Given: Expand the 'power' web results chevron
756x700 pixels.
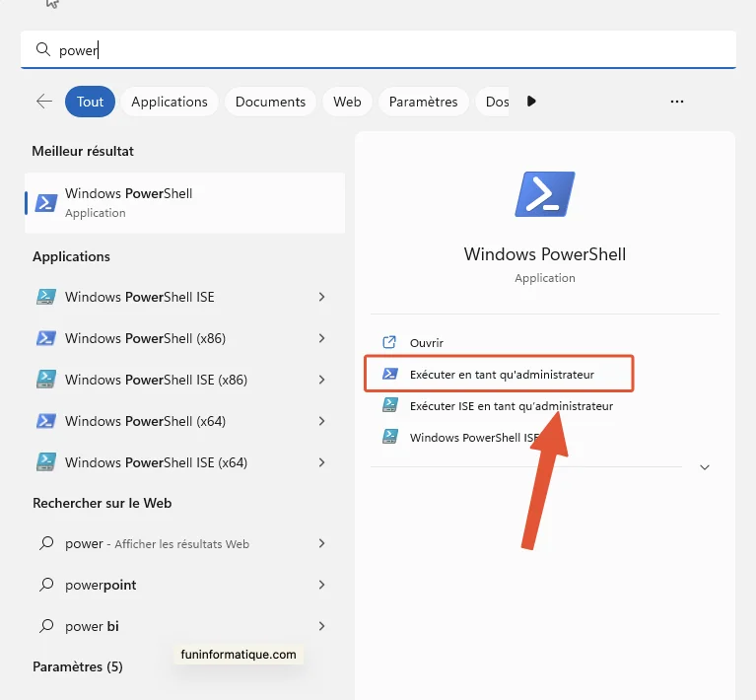Looking at the screenshot, I should [x=321, y=543].
